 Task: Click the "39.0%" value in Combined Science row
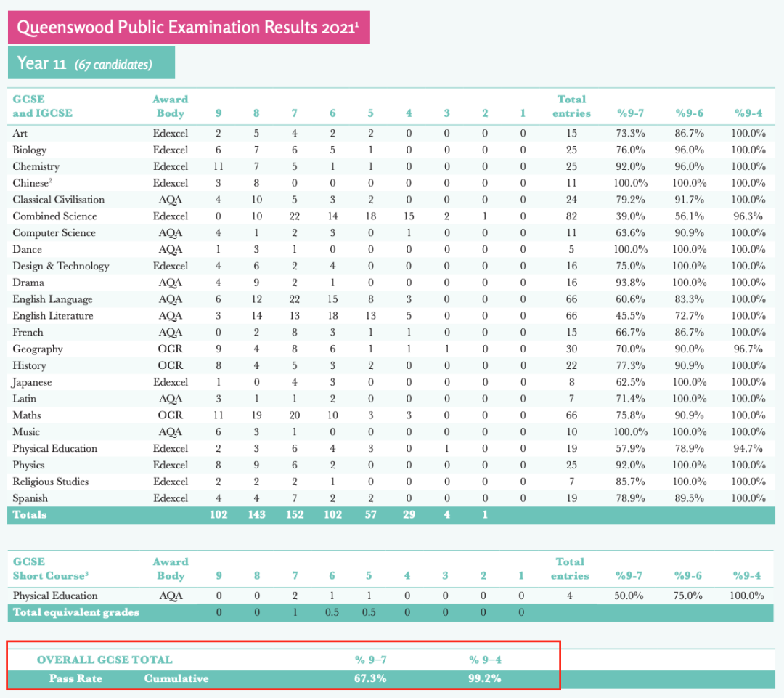coord(631,216)
